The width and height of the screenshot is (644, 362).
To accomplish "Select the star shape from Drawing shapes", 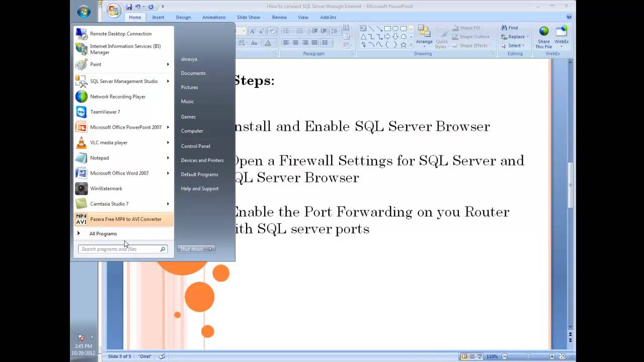I will 404,45.
